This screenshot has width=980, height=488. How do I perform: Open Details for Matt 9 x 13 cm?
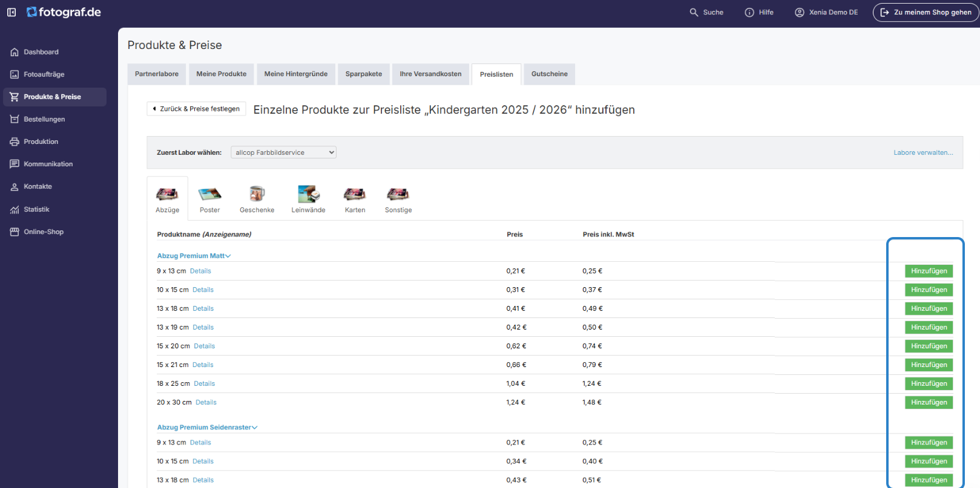[x=200, y=271]
